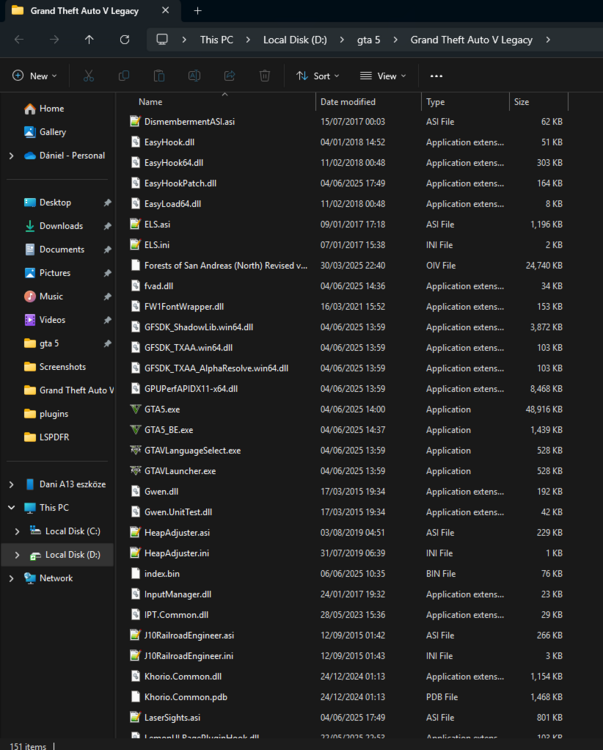Go up one folder level arrow
603x750 pixels.
coord(89,40)
